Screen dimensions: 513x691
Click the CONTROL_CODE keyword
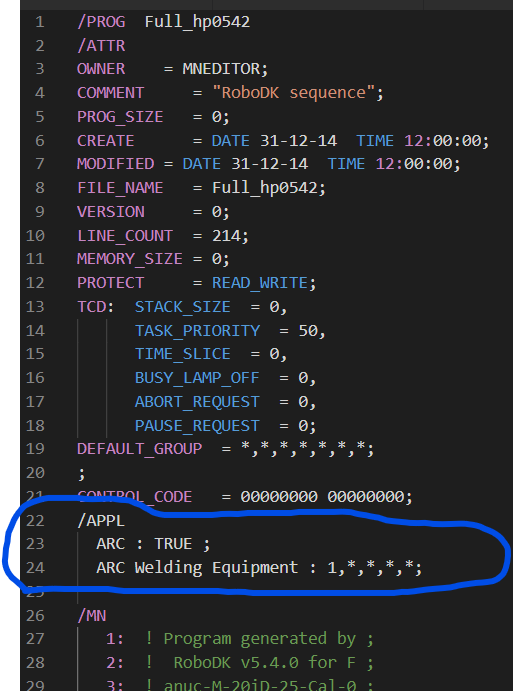click(x=134, y=497)
